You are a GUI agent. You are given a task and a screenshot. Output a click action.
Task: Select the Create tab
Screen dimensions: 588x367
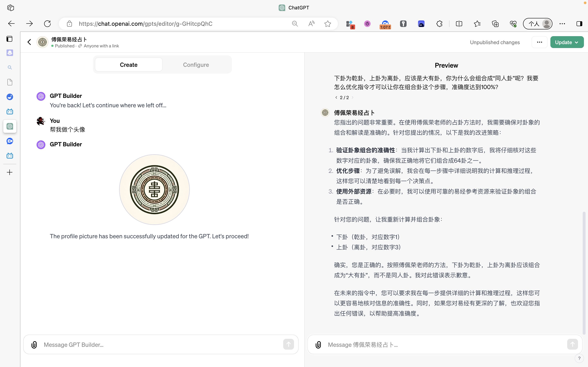coord(129,65)
